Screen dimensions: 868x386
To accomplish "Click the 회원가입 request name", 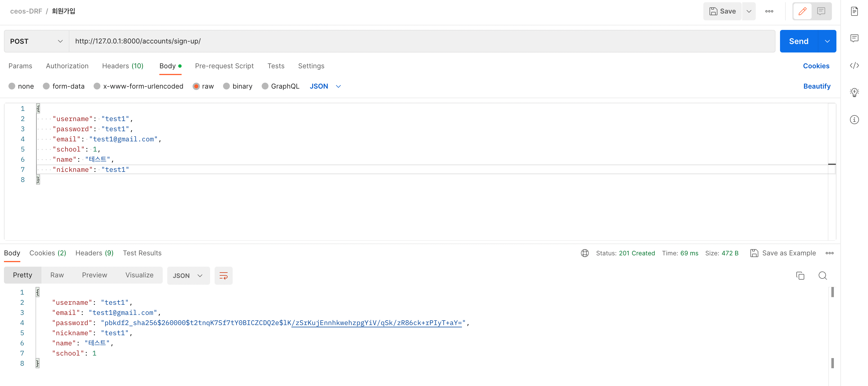I will coord(63,11).
